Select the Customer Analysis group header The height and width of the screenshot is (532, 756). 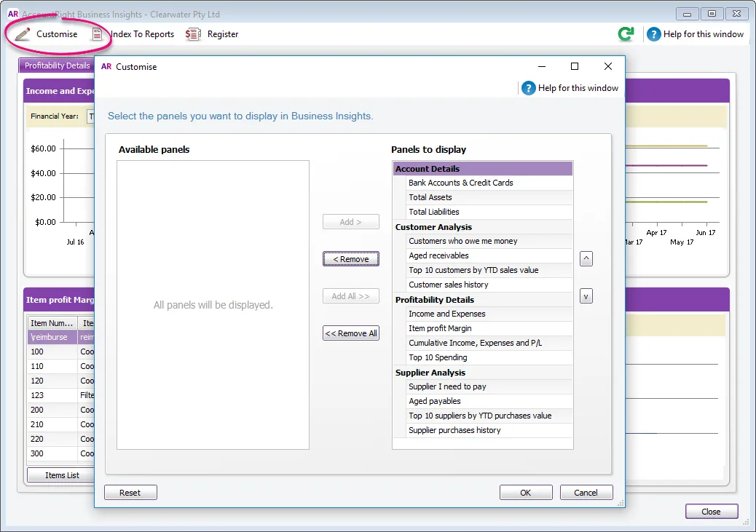click(x=483, y=227)
